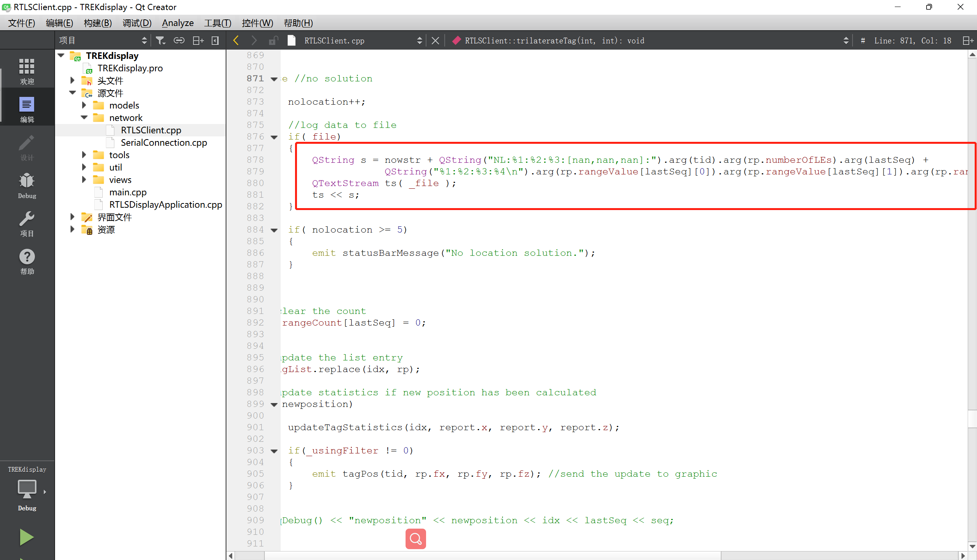Fold the code block at line 871
Image resolution: width=977 pixels, height=560 pixels.
pos(274,79)
